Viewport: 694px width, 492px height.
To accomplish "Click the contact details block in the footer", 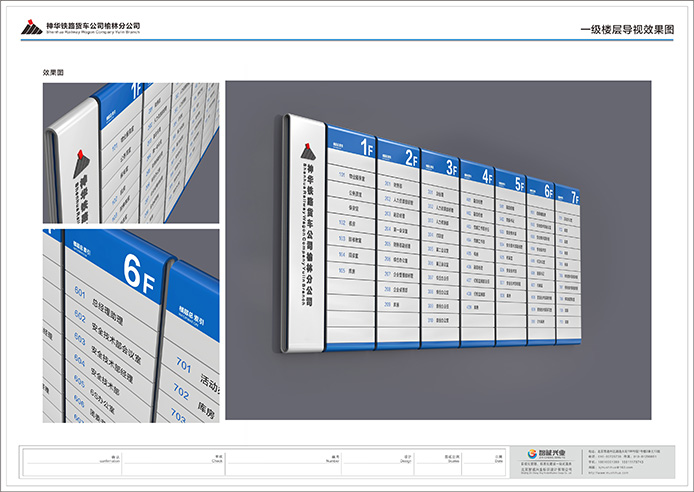I will [x=624, y=462].
